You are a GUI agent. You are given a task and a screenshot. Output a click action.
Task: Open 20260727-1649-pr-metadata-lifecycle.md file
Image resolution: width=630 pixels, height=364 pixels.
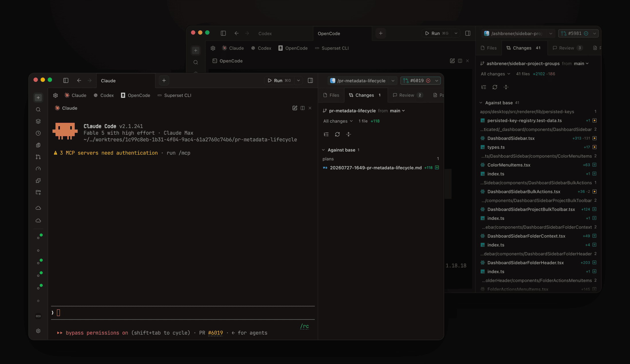pos(375,168)
